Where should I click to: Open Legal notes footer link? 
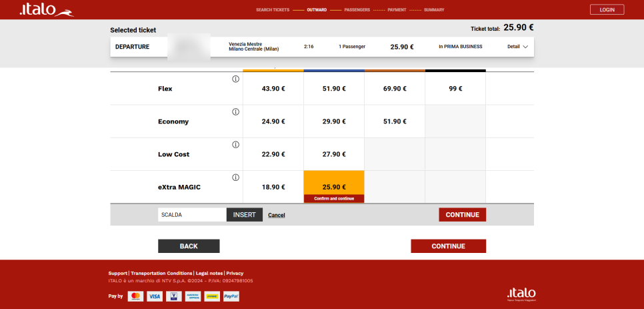click(209, 273)
